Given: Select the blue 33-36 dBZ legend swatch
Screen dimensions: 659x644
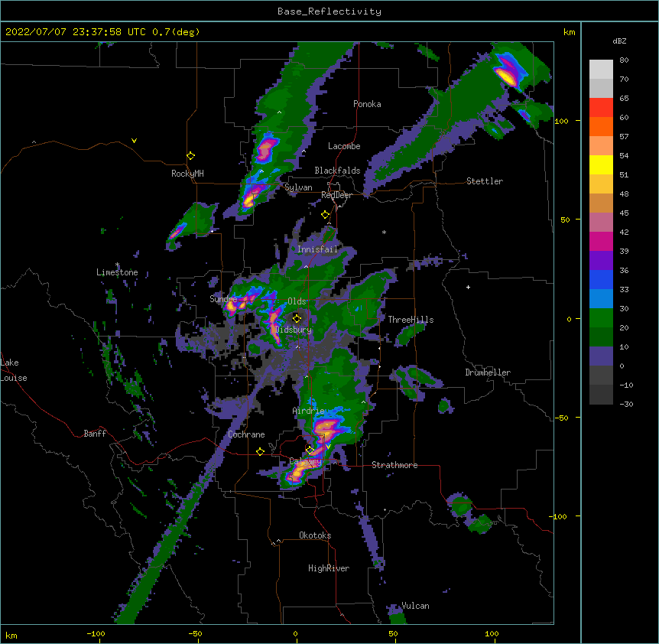Looking at the screenshot, I should coord(601,280).
